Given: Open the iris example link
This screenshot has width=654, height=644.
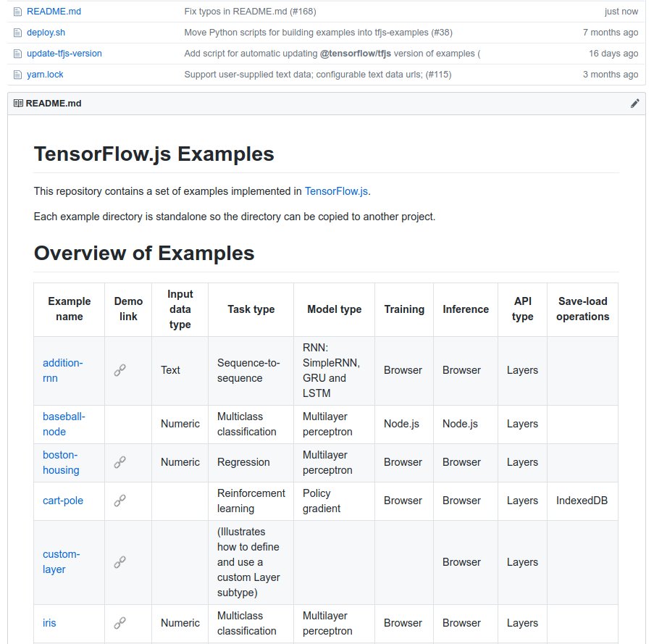Looking at the screenshot, I should pos(49,623).
